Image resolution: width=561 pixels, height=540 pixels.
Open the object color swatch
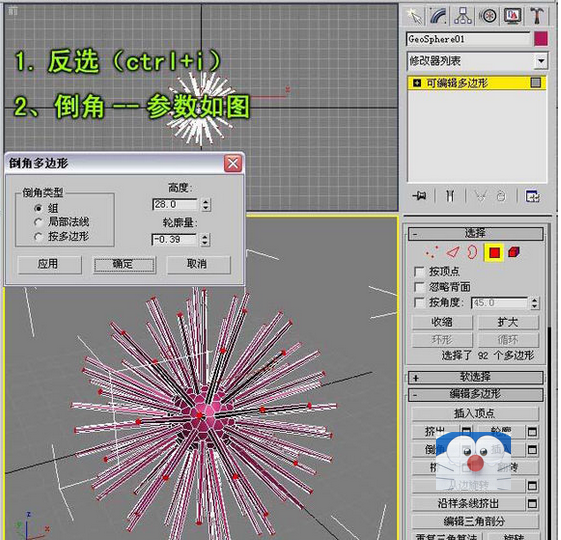(x=541, y=39)
